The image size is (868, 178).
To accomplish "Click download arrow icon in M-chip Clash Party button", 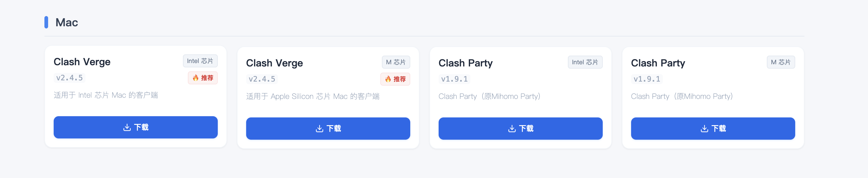I will [704, 129].
